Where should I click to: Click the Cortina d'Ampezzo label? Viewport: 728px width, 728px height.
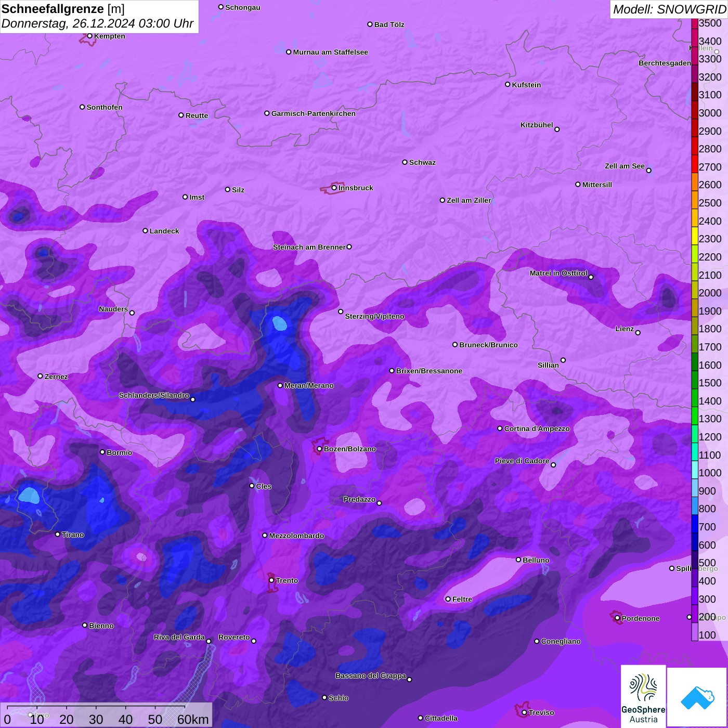(x=537, y=428)
